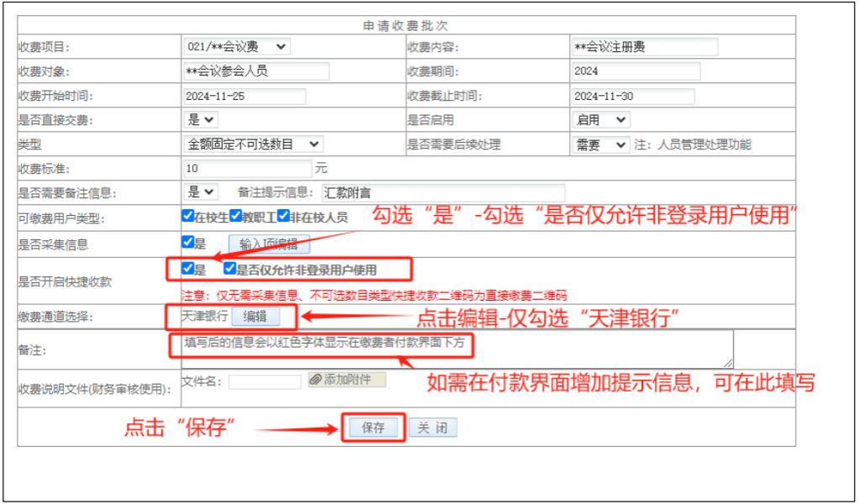Open the 收费项目 dropdown
Viewport: 859px width, 504px height.
[x=236, y=47]
